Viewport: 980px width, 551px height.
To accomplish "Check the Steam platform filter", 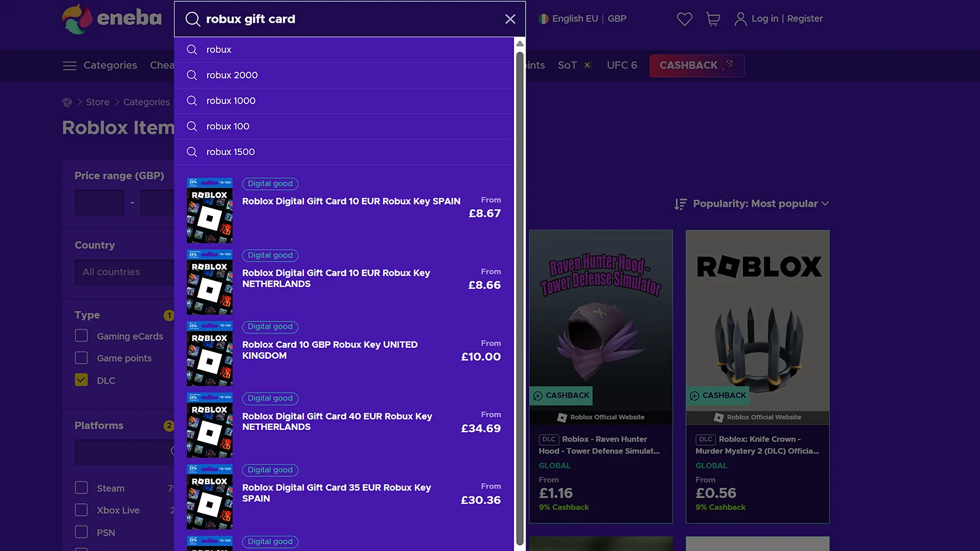I will (x=81, y=487).
